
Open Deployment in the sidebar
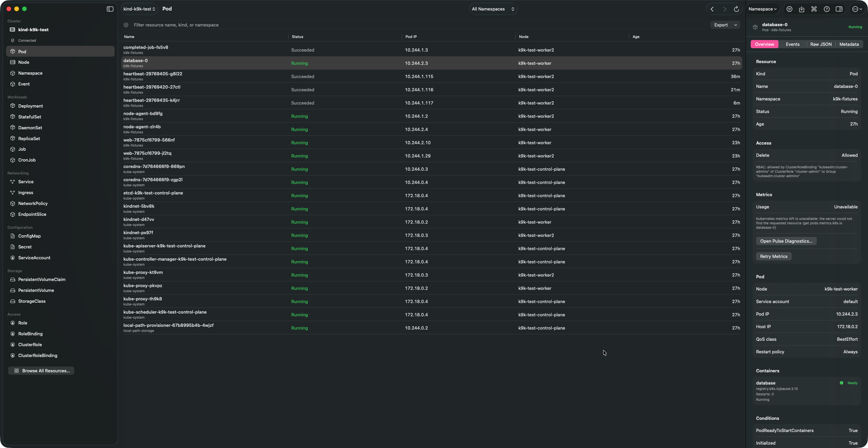point(60,106)
